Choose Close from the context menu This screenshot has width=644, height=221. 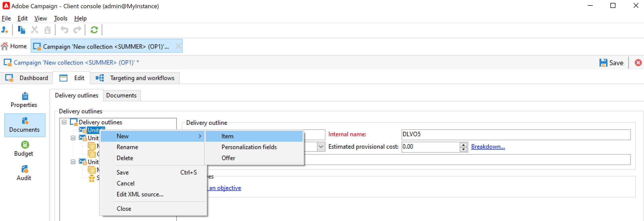(152, 209)
